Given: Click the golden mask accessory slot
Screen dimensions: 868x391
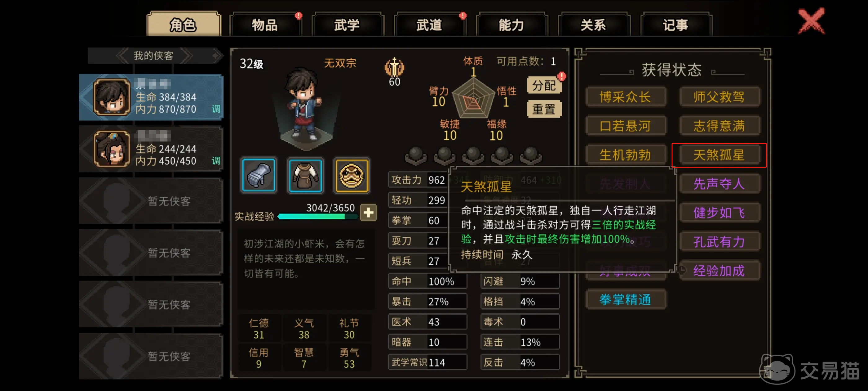Looking at the screenshot, I should pyautogui.click(x=352, y=175).
